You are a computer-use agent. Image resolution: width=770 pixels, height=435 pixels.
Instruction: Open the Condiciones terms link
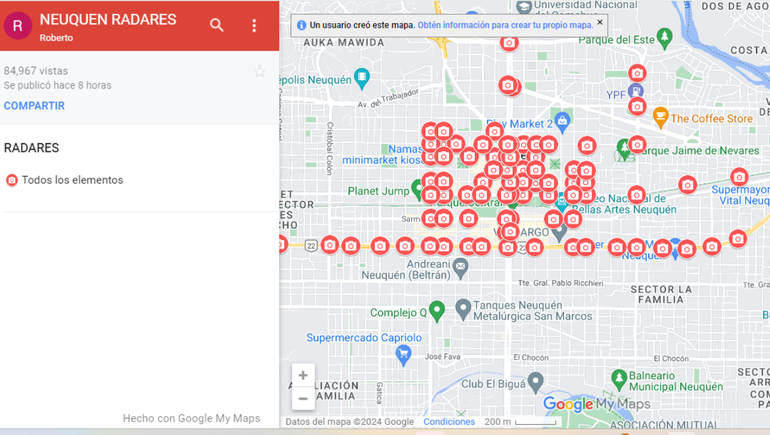click(449, 422)
